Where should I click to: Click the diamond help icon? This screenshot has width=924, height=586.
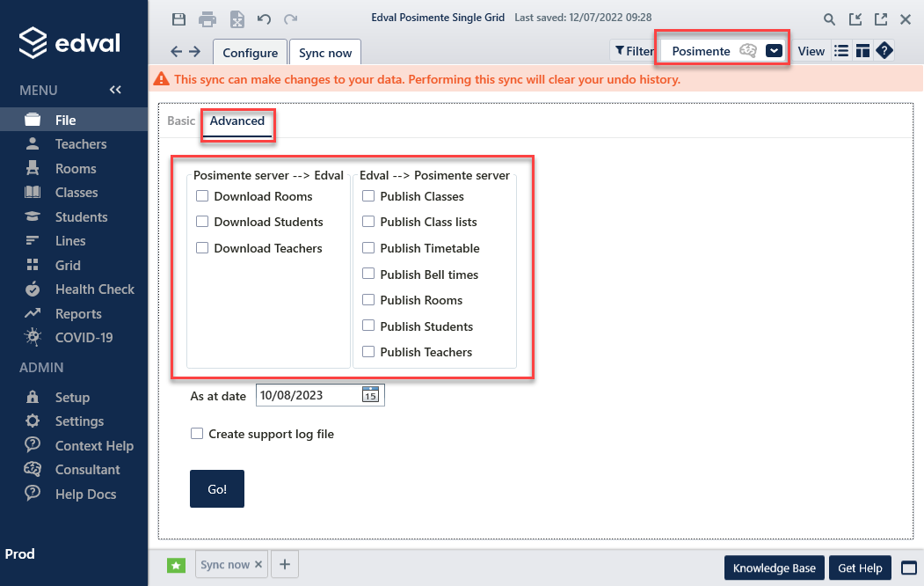(x=884, y=51)
